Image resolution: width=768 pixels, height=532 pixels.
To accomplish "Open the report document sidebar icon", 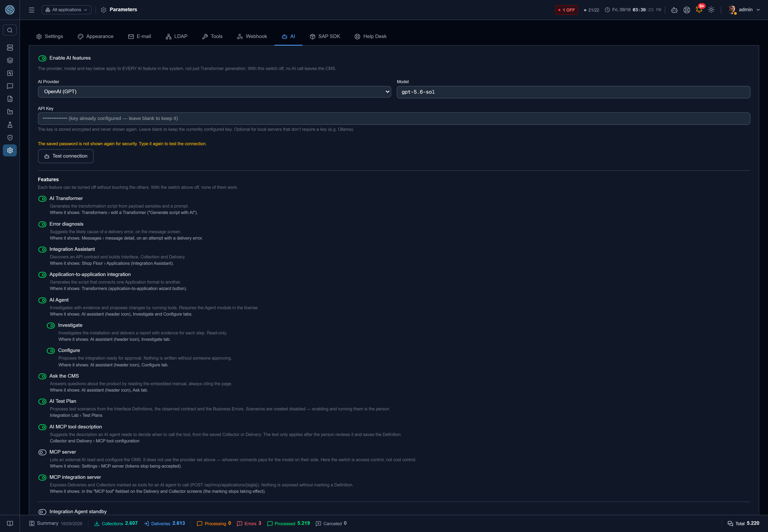I will click(10, 99).
